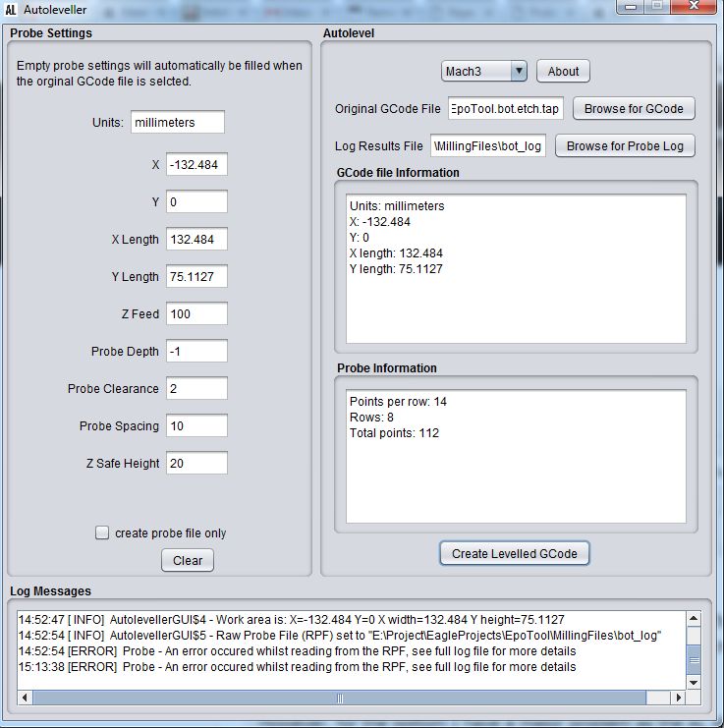Click the log horizontal scrollbar thumb
Viewport: 724px width, 728px height.
click(x=340, y=699)
